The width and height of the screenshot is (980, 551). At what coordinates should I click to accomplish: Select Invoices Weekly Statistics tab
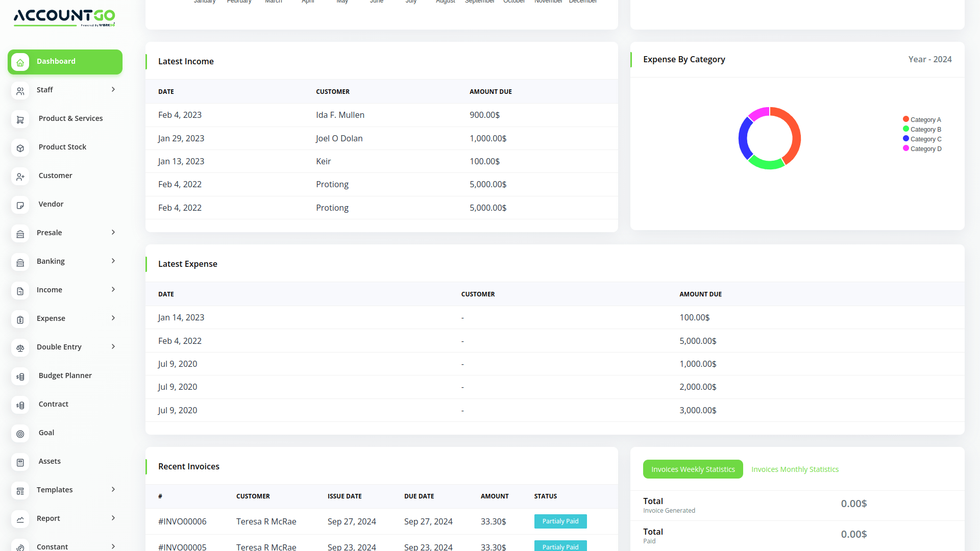[x=693, y=469]
